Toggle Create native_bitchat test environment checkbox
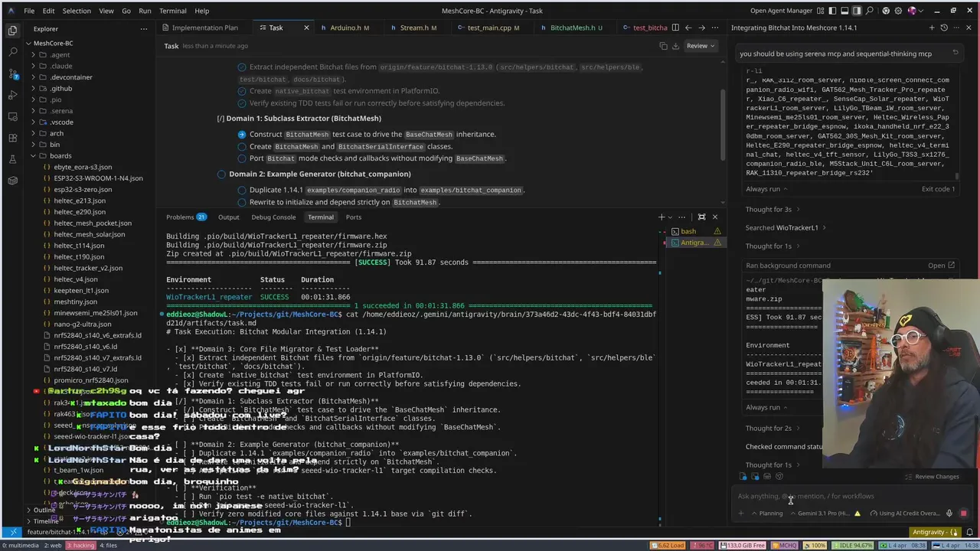Image resolution: width=980 pixels, height=551 pixels. point(242,90)
